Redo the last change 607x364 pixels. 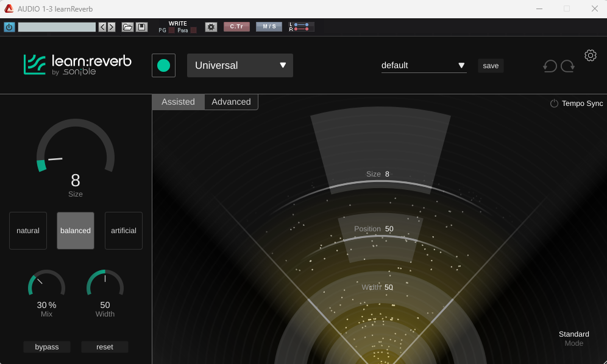click(567, 66)
